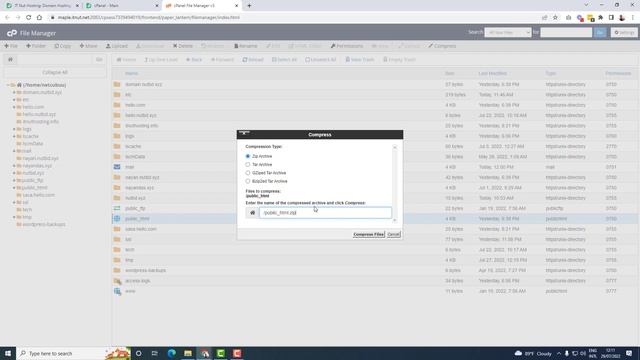Expand the etc folder in tree
Viewport: 640px width, 360px height.
[x=14, y=100]
